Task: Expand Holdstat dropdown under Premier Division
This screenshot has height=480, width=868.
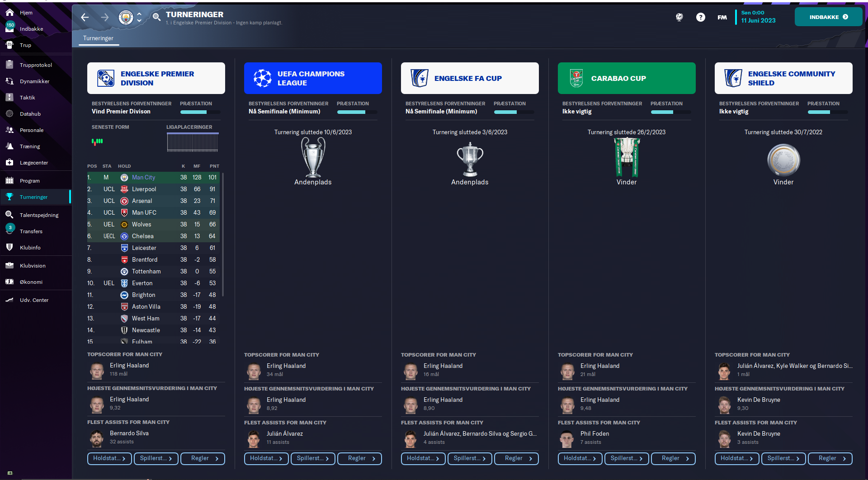Action: coord(109,458)
